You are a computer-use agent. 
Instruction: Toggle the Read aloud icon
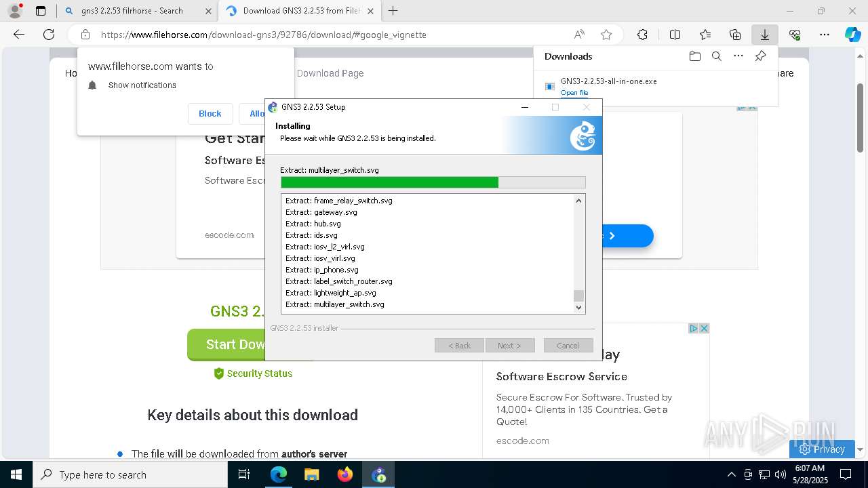point(579,35)
